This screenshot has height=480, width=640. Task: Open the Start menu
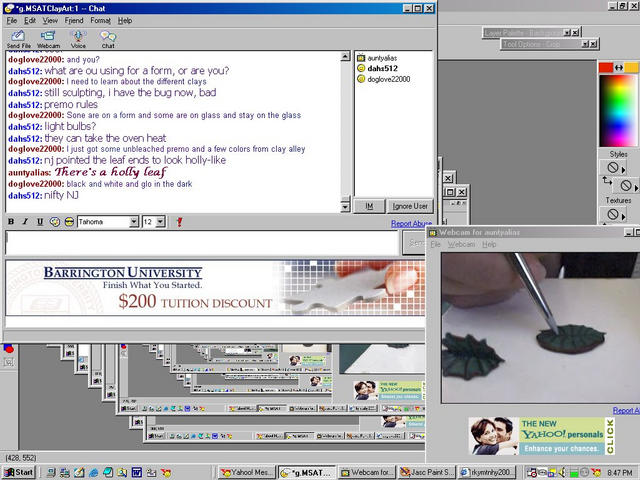point(18,473)
